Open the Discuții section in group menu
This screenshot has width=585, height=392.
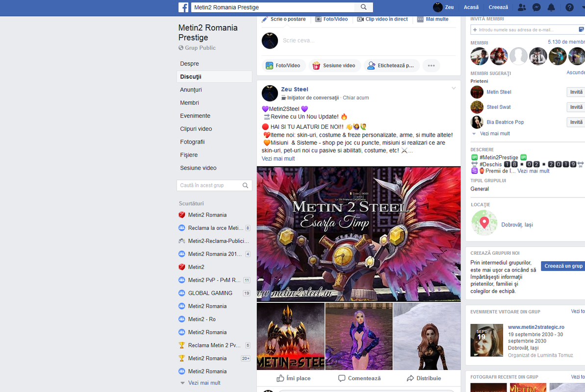214,77
